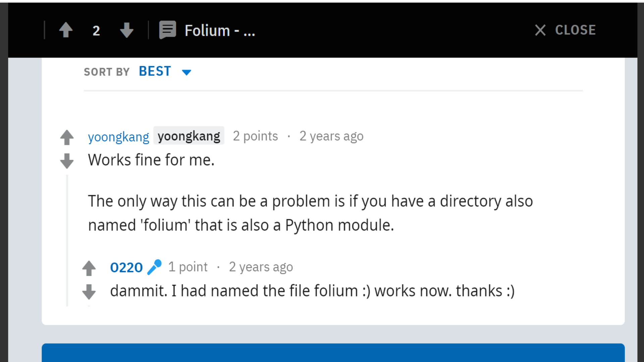
Task: Click the comment bubble icon beside Folium
Action: (167, 30)
